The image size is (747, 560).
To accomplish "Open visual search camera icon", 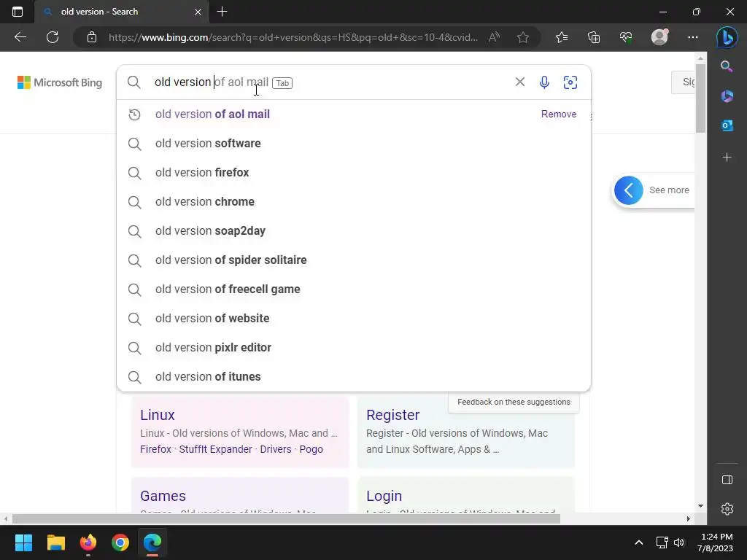I will click(570, 82).
